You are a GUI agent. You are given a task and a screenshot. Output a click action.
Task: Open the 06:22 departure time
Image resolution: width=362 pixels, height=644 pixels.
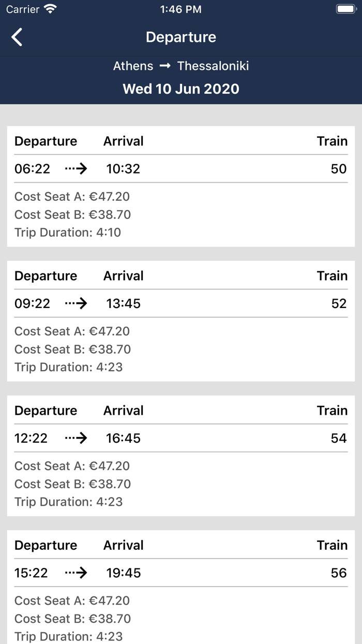click(x=32, y=169)
